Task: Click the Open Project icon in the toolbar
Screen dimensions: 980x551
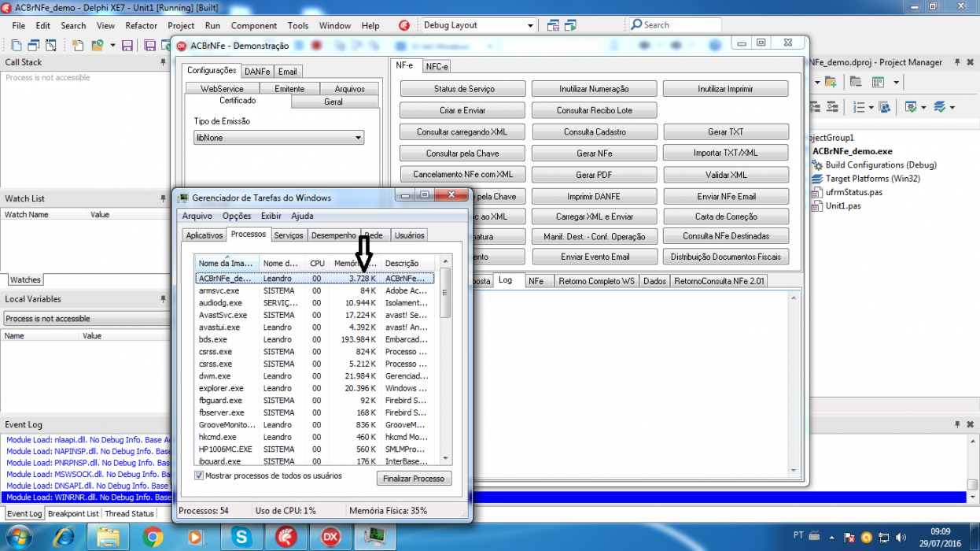Action: [98, 45]
